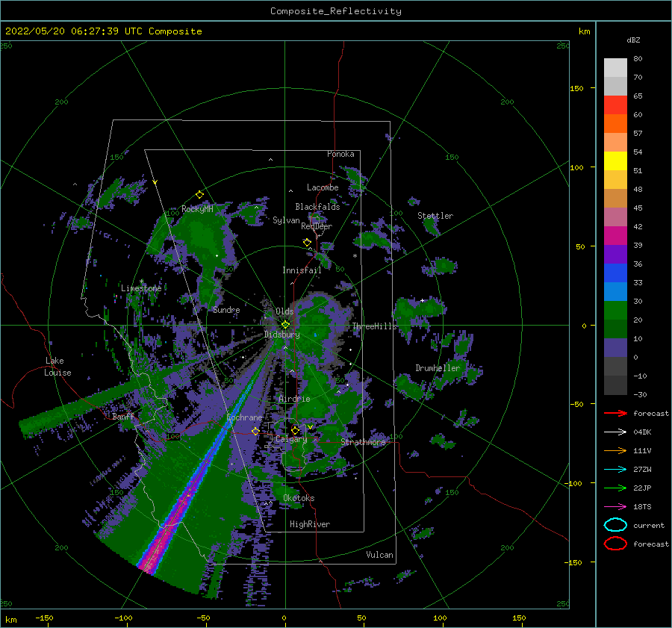Image resolution: width=672 pixels, height=628 pixels.
Task: Select the Lake Louise label
Action: pyautogui.click(x=57, y=367)
